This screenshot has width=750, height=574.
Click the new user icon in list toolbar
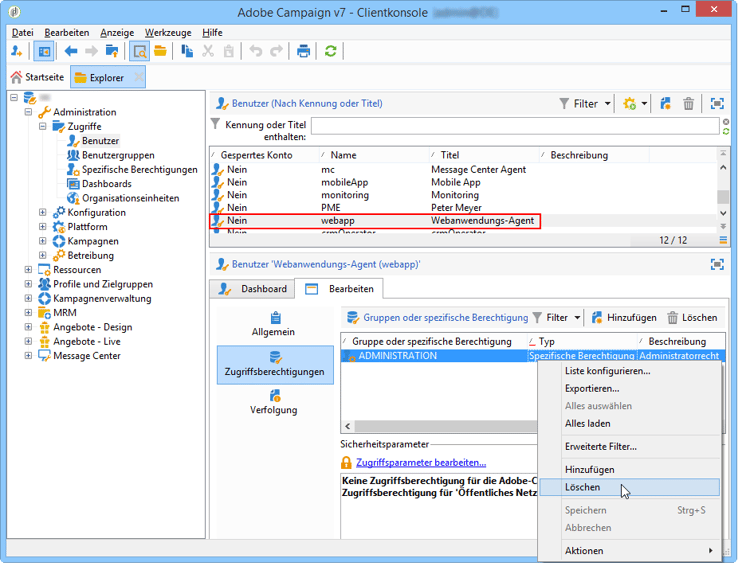pos(665,103)
